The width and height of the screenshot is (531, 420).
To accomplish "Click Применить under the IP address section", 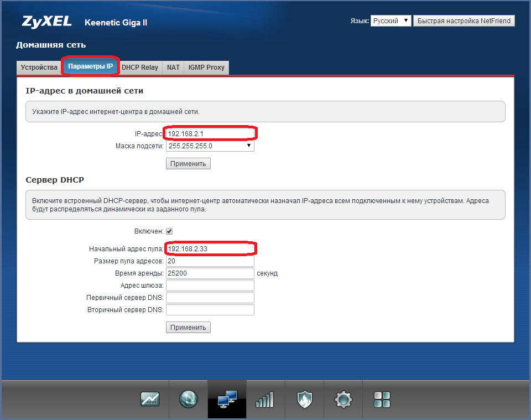I will 188,164.
